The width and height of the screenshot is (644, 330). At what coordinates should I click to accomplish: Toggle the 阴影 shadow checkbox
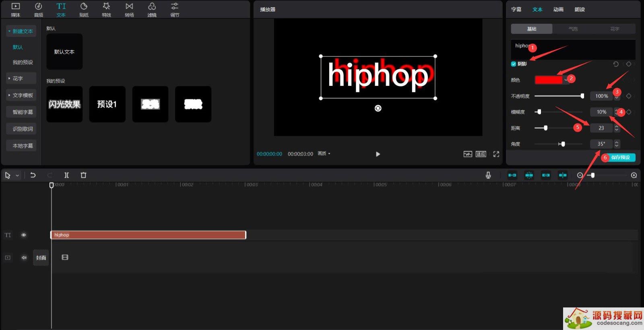tap(514, 64)
